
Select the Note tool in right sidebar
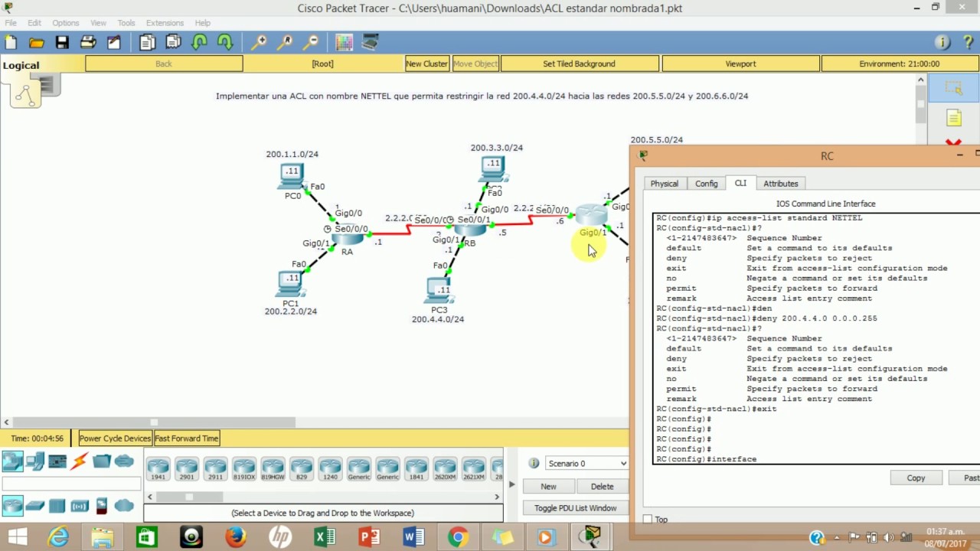point(953,118)
